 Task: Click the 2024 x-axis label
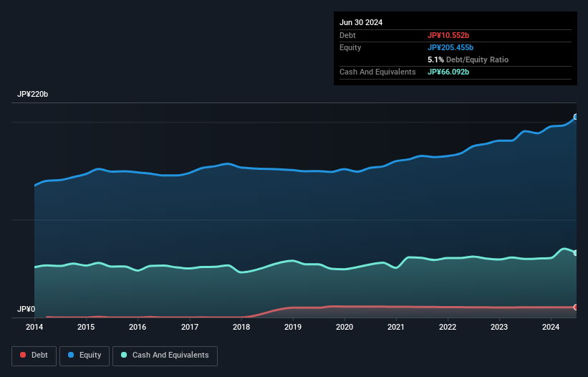tap(551, 327)
